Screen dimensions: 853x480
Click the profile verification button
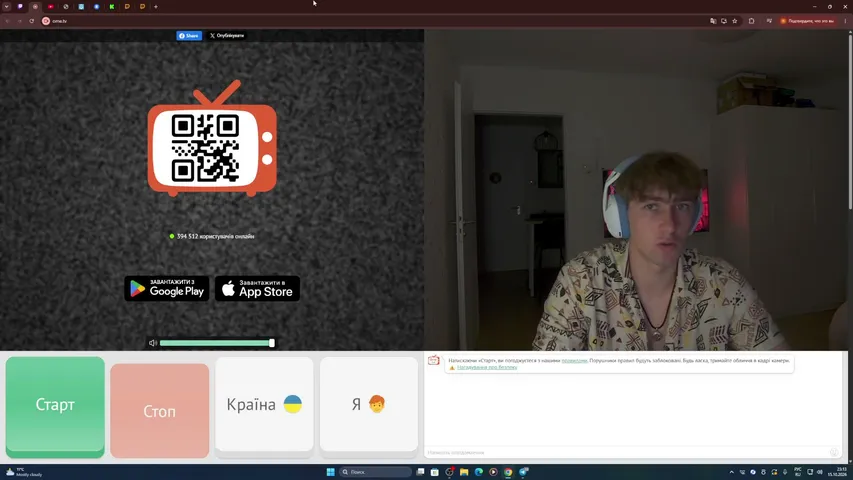807,21
